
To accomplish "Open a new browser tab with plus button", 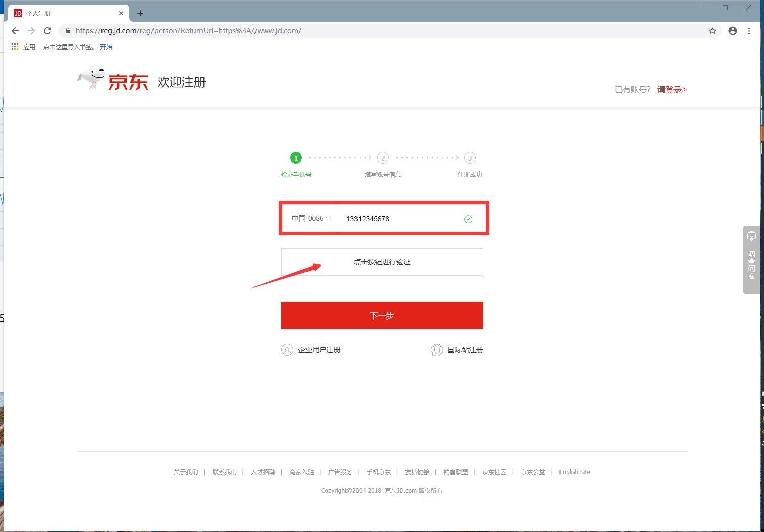I will point(140,13).
